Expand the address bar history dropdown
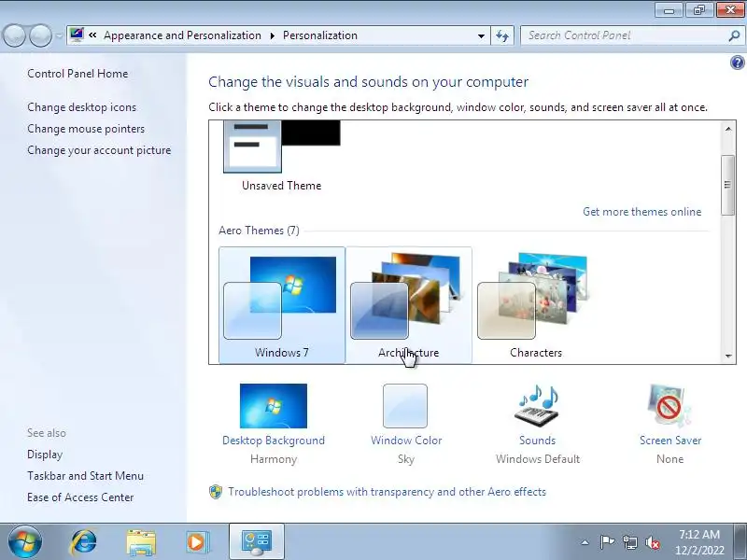 pos(481,35)
